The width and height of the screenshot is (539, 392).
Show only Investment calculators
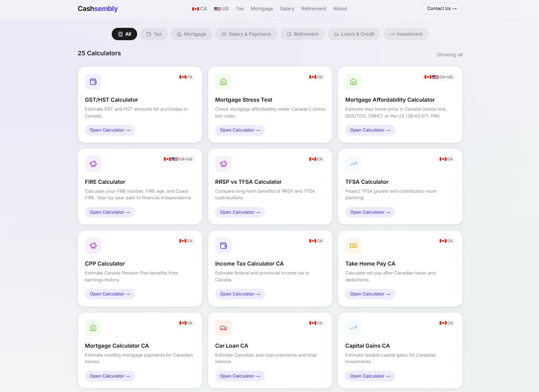pyautogui.click(x=406, y=34)
